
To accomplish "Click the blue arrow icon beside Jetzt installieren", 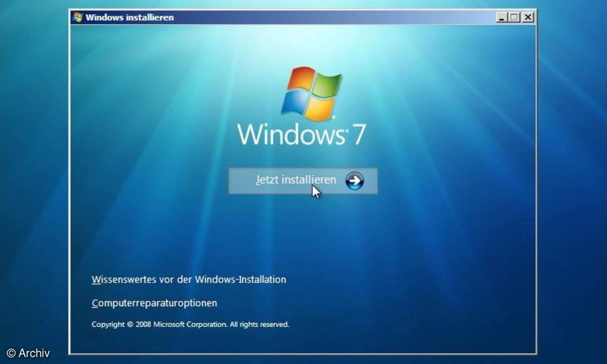I will 355,180.
